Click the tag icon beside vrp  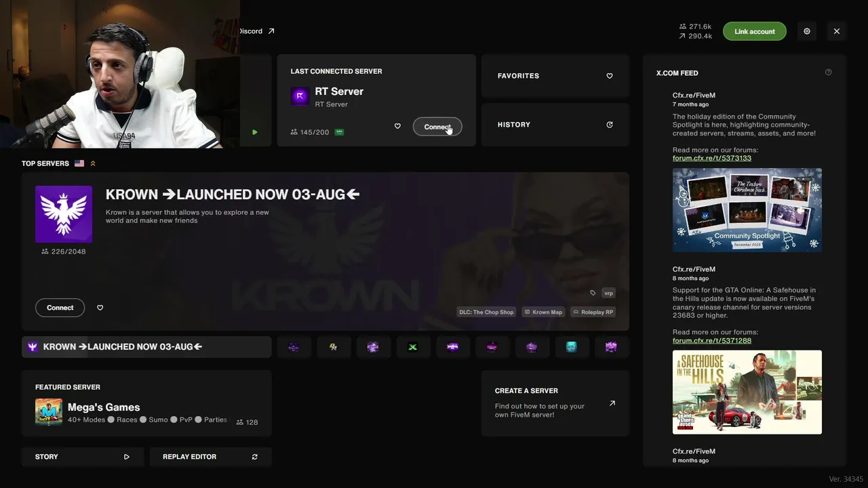(x=593, y=293)
